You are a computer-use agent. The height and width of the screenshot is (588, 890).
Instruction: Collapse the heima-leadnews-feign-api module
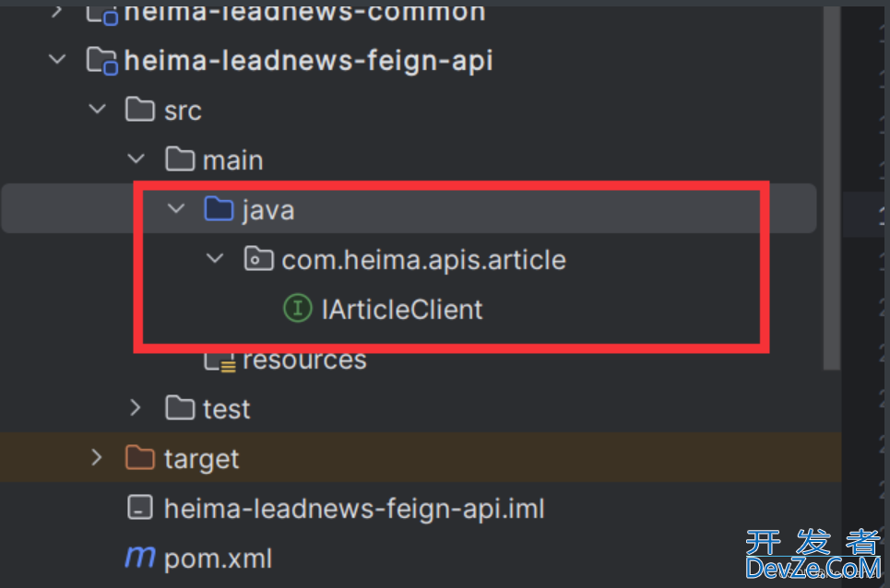57,59
